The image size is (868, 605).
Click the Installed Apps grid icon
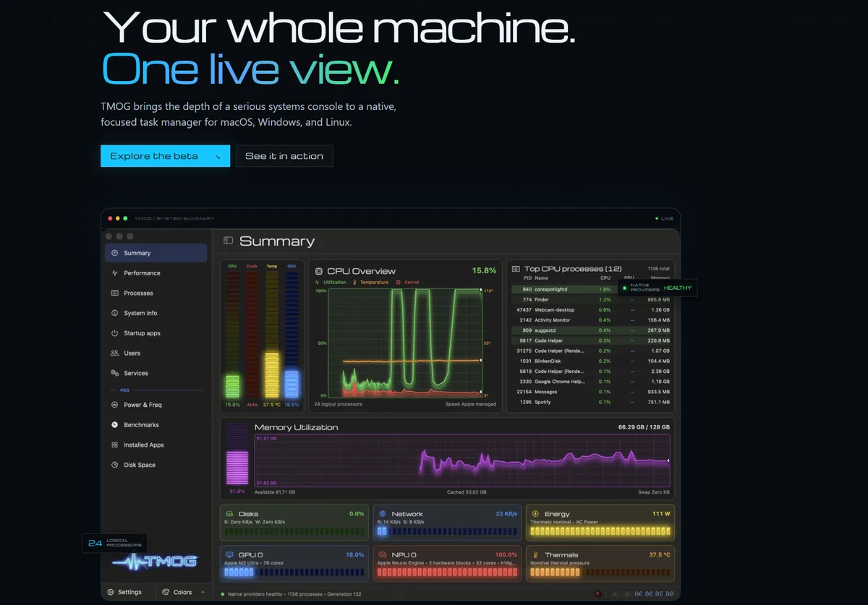(115, 445)
